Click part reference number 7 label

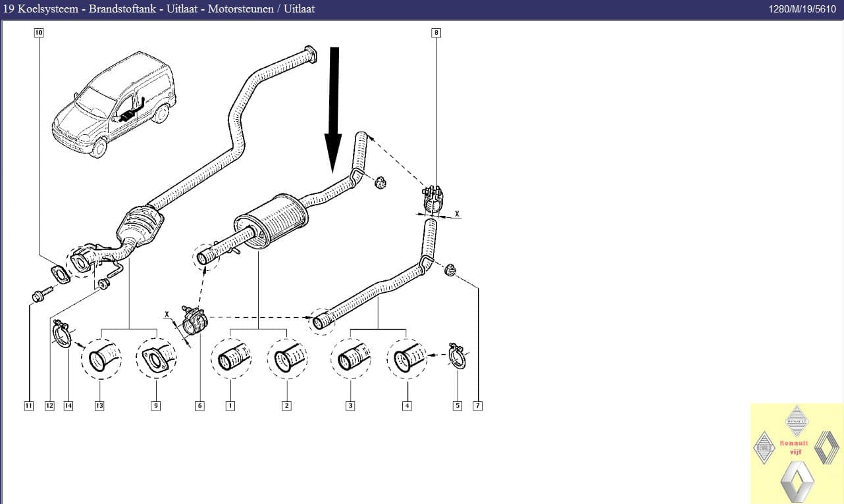pos(478,406)
